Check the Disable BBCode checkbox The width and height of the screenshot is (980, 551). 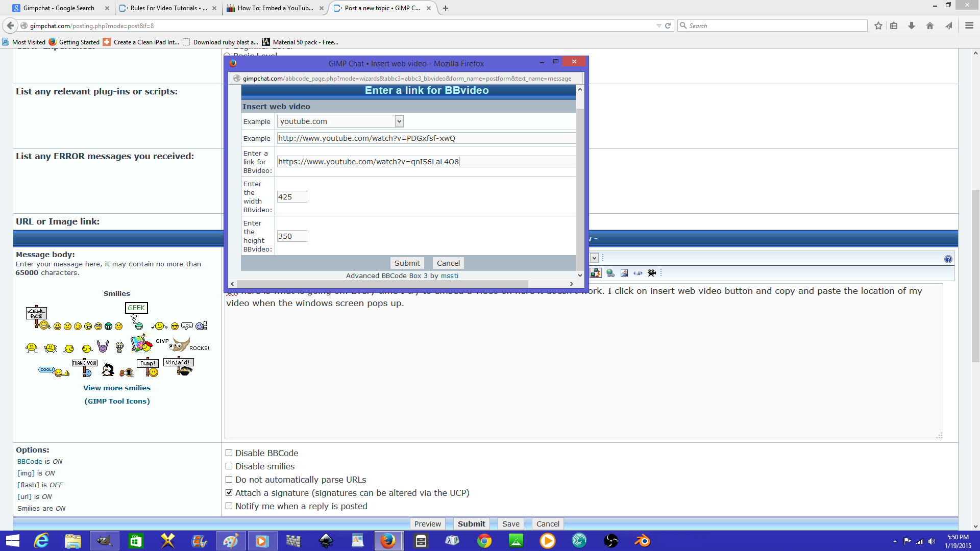pyautogui.click(x=229, y=453)
